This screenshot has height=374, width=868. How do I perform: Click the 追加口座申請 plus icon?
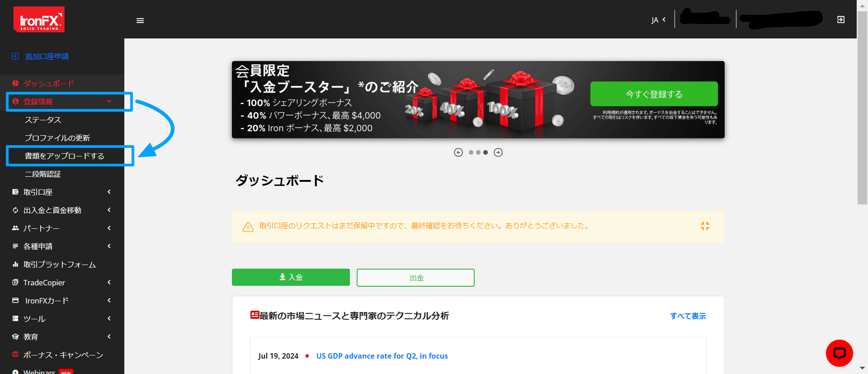point(15,56)
